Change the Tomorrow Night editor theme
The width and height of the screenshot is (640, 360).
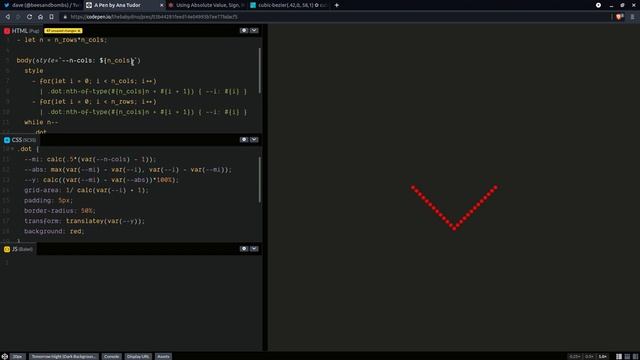coord(64,356)
